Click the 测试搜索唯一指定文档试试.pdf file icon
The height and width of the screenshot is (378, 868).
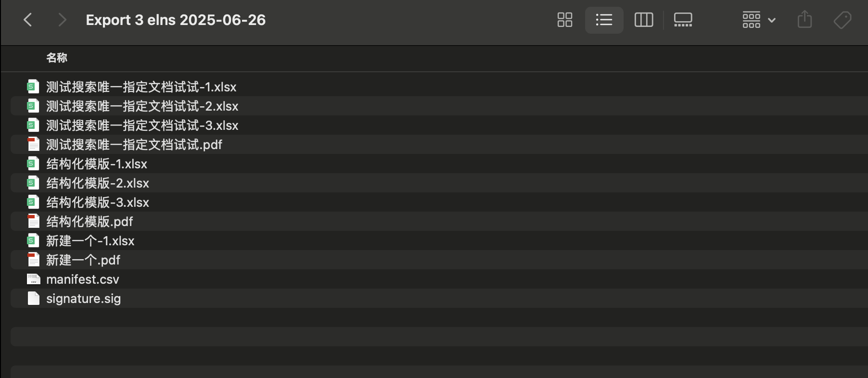pyautogui.click(x=33, y=144)
